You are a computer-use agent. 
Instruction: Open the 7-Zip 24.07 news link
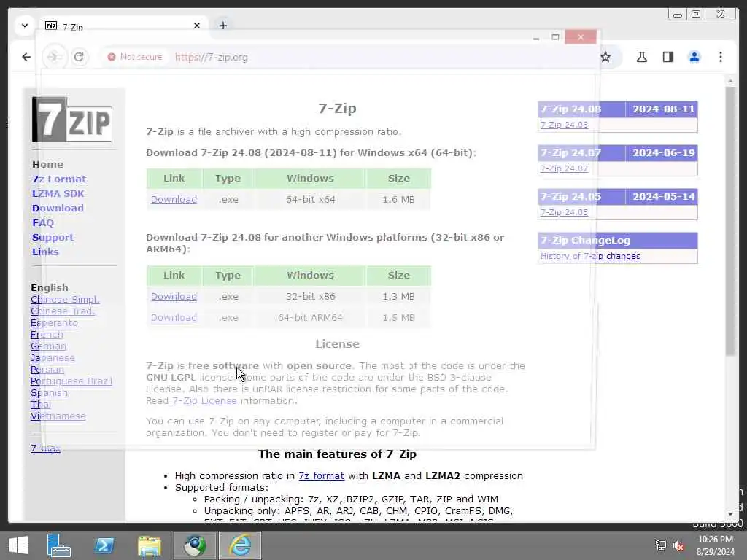pyautogui.click(x=564, y=168)
